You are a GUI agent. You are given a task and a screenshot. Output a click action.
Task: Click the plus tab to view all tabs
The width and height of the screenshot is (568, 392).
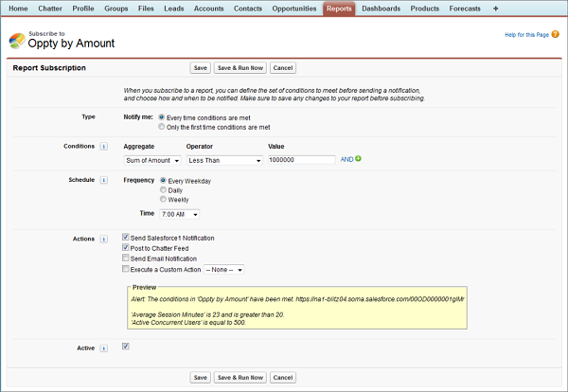click(495, 9)
